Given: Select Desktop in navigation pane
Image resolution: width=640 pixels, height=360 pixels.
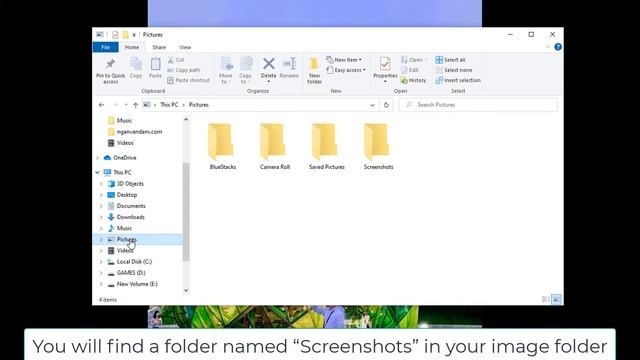Looking at the screenshot, I should [x=127, y=195].
